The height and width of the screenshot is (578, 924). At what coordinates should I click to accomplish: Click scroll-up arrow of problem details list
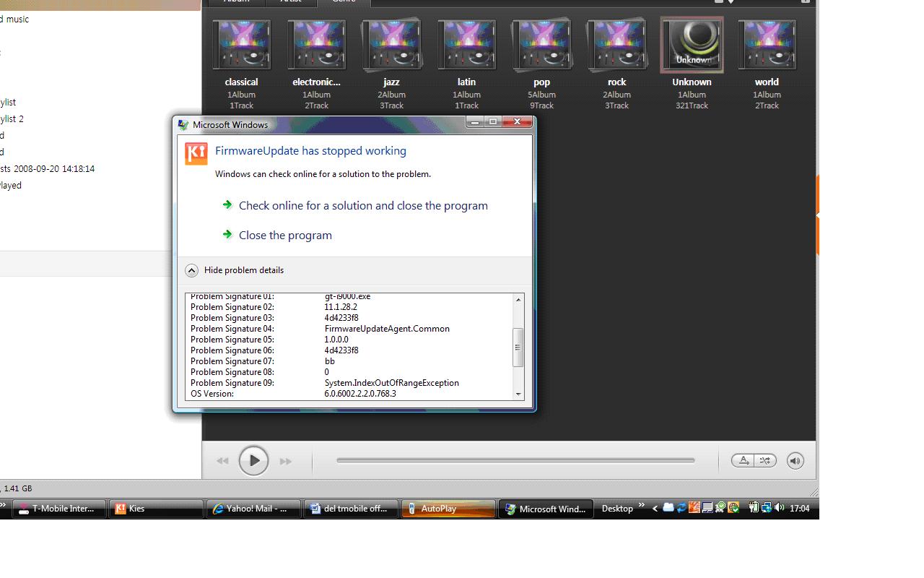point(518,299)
